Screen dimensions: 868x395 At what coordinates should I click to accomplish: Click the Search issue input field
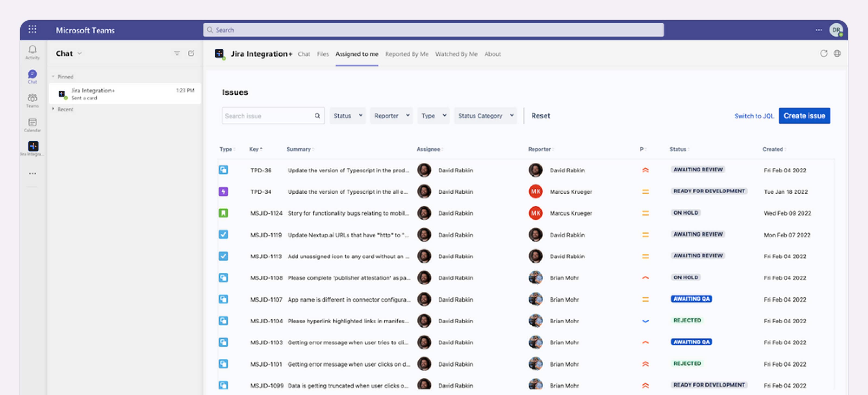273,116
